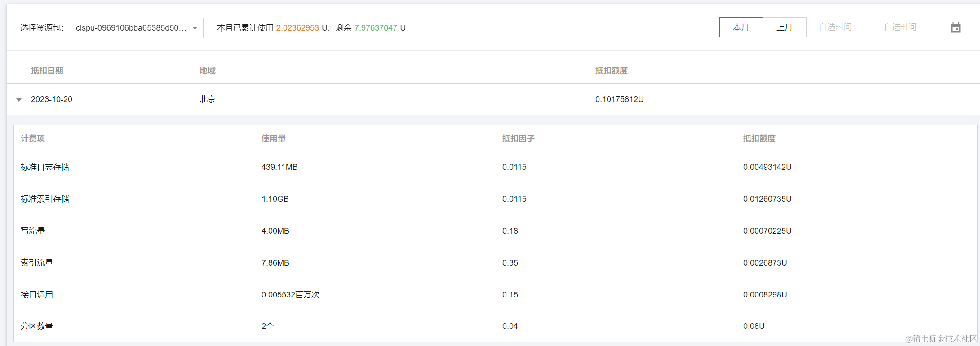Image resolution: width=980 pixels, height=346 pixels.
Task: Switch to the 上月 tab
Action: pyautogui.click(x=785, y=27)
